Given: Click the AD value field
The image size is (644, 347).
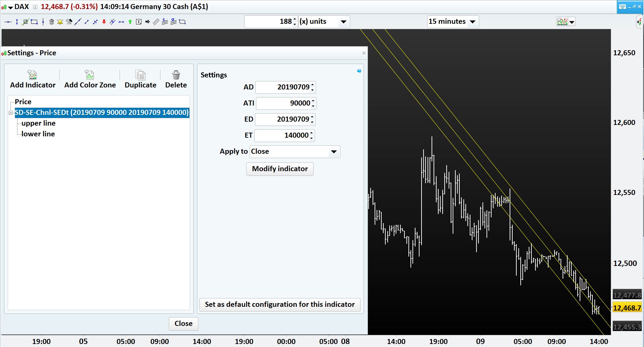Looking at the screenshot, I should (x=283, y=87).
